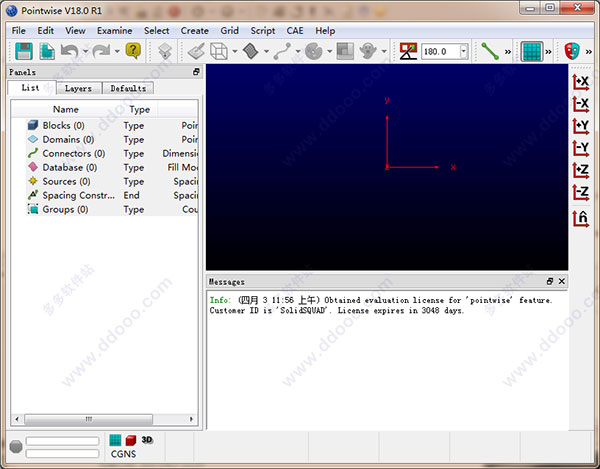600x469 pixels.
Task: Select the Database (0) row
Action: (112, 168)
